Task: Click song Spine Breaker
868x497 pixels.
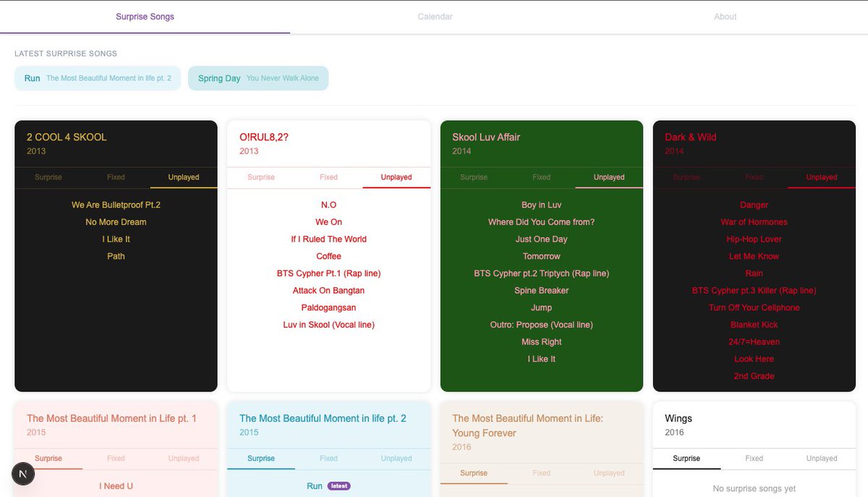Action: click(542, 290)
